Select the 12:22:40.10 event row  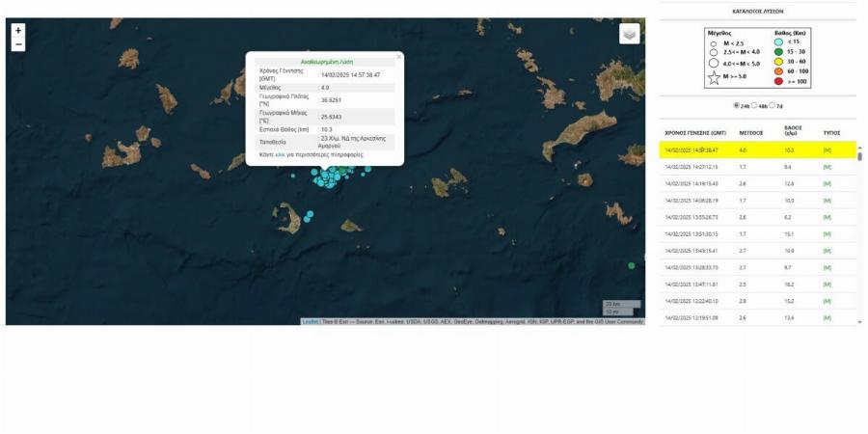pyautogui.click(x=758, y=301)
